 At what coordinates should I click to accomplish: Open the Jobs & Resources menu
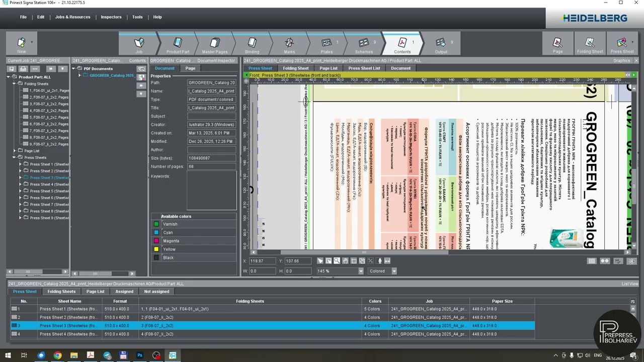(72, 17)
